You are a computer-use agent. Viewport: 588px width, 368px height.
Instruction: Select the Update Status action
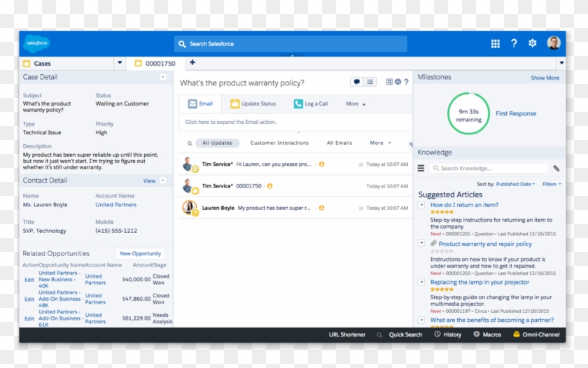click(x=253, y=104)
